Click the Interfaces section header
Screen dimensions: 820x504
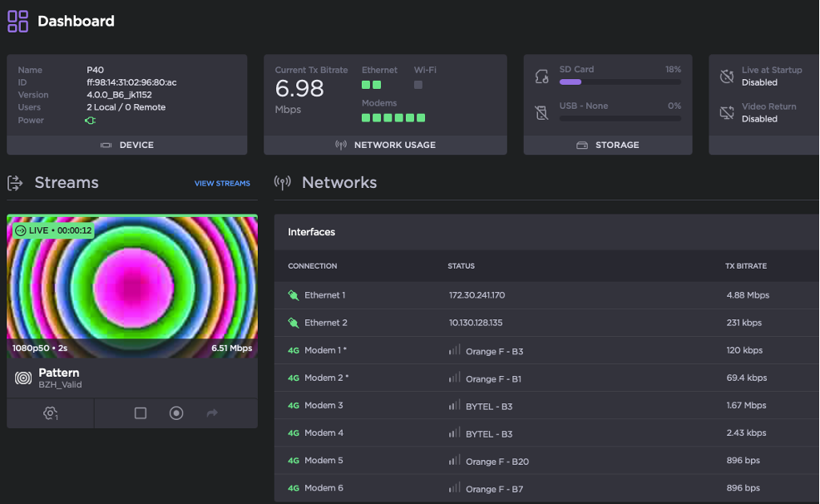[312, 232]
